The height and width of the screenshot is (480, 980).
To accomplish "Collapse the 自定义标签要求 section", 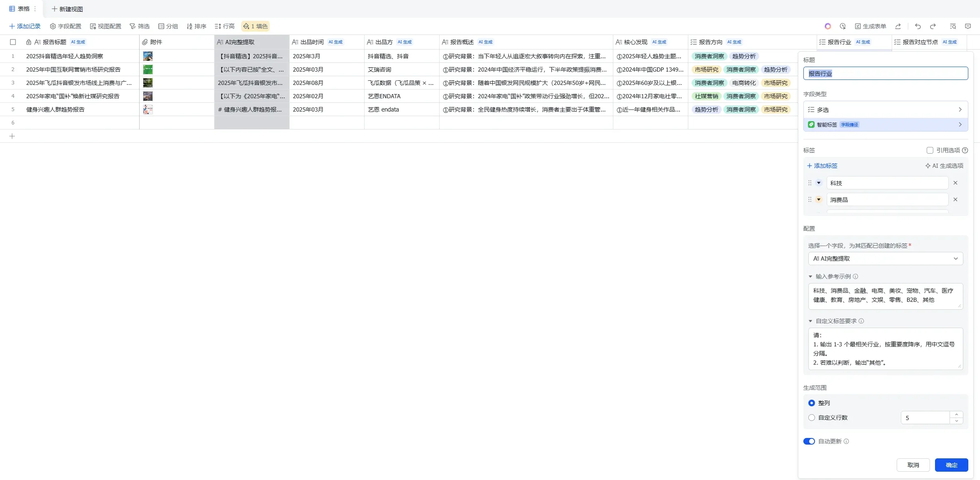I will pyautogui.click(x=810, y=321).
